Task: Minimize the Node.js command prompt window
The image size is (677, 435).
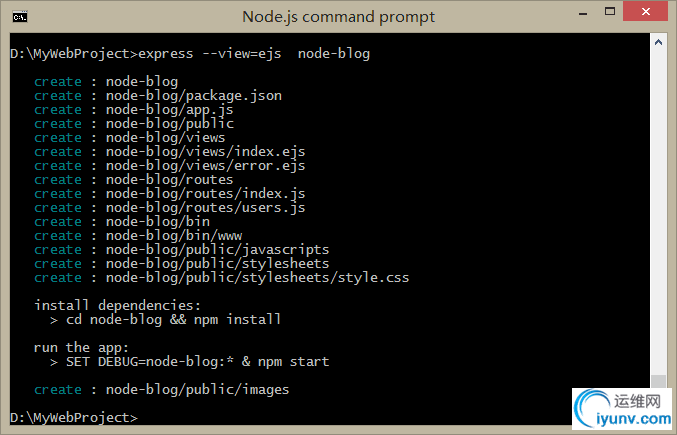Action: click(583, 14)
